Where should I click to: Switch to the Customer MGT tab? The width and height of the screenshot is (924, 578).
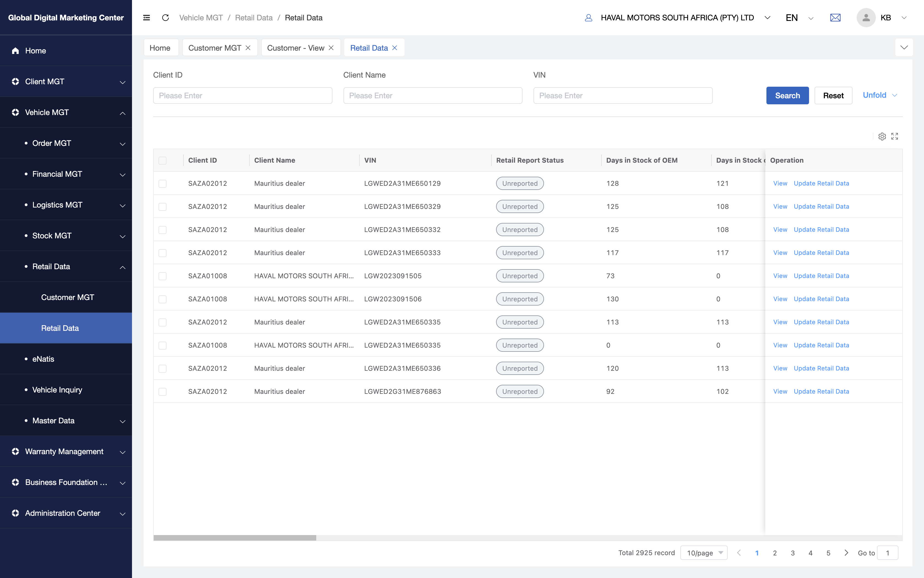(x=215, y=48)
